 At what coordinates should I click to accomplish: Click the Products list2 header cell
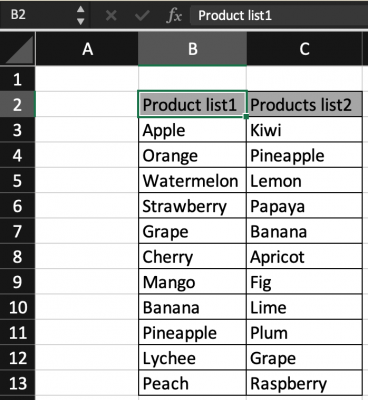304,104
